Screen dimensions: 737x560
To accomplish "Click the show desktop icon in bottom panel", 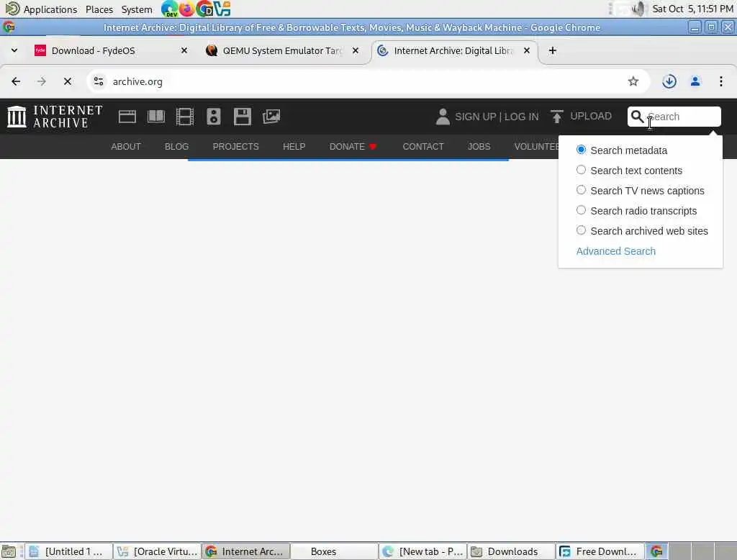I will coord(9,551).
